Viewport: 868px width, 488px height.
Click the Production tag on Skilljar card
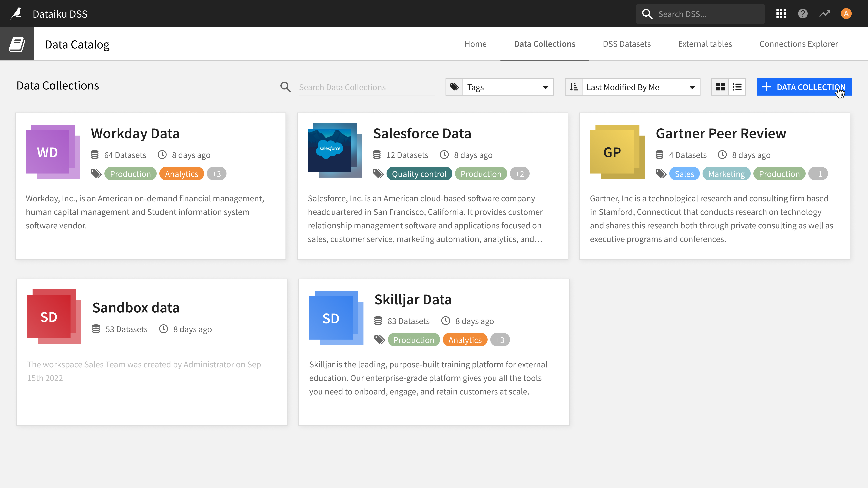click(x=414, y=340)
